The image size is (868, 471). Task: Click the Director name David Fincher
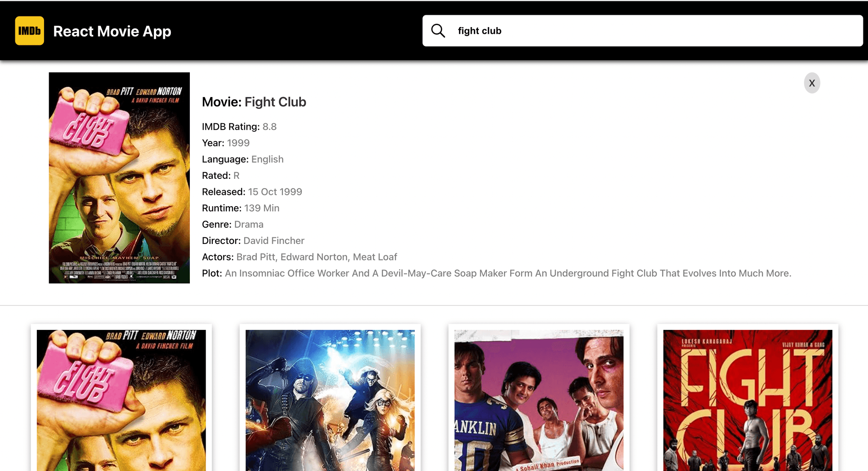[x=274, y=241]
